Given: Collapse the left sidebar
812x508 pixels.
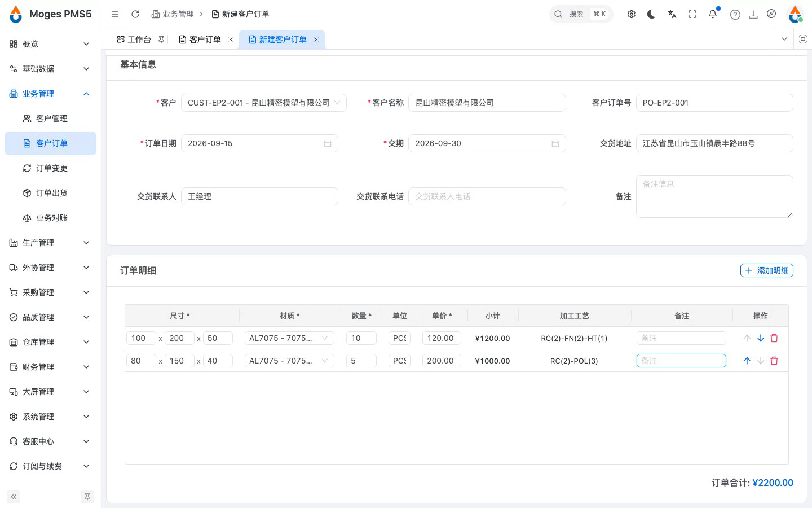Looking at the screenshot, I should coord(14,497).
